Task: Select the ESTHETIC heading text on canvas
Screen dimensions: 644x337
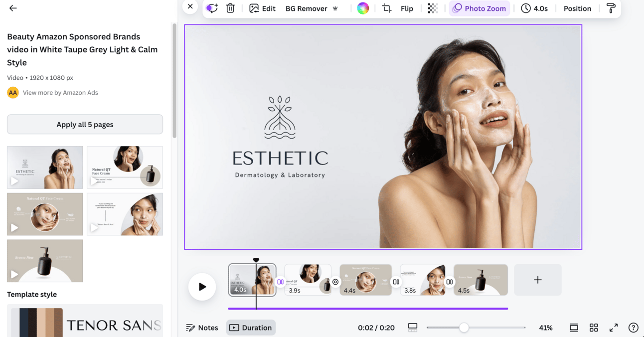Action: 280,159
